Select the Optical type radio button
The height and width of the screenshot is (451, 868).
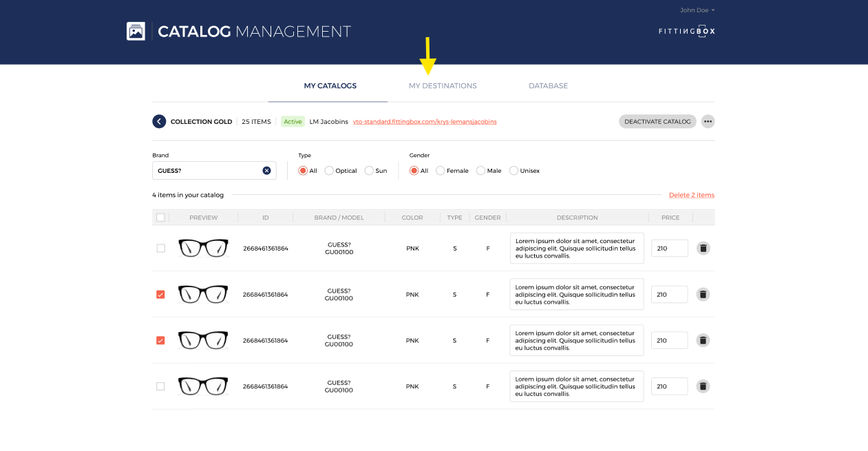329,171
